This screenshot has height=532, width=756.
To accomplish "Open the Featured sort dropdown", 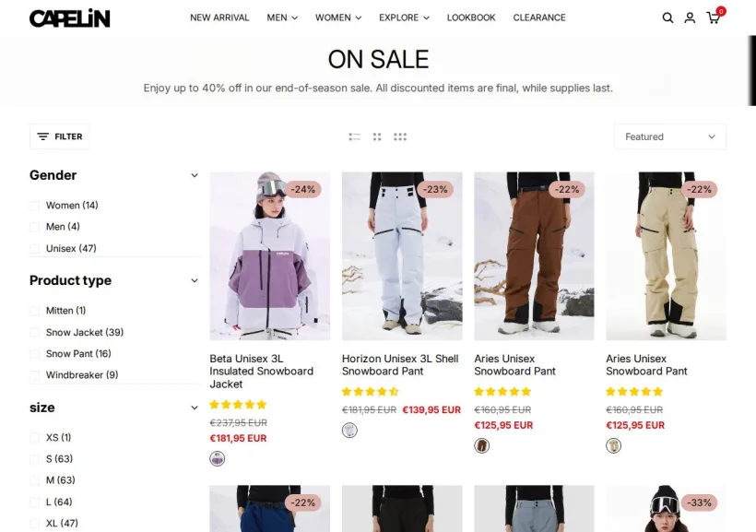I will coord(670,136).
